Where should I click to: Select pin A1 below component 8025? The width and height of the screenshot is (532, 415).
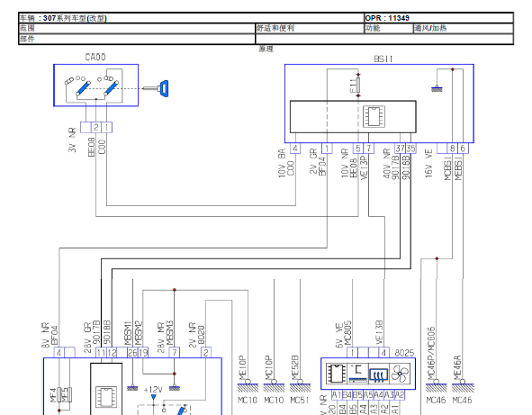(x=336, y=395)
